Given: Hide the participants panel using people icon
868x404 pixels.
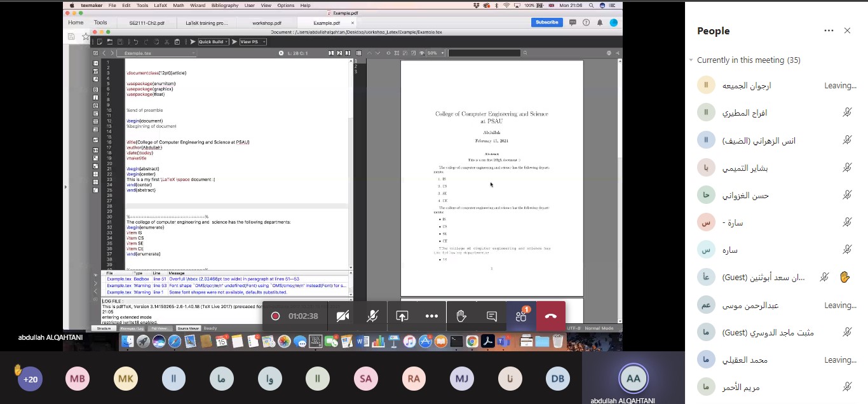Looking at the screenshot, I should point(521,316).
